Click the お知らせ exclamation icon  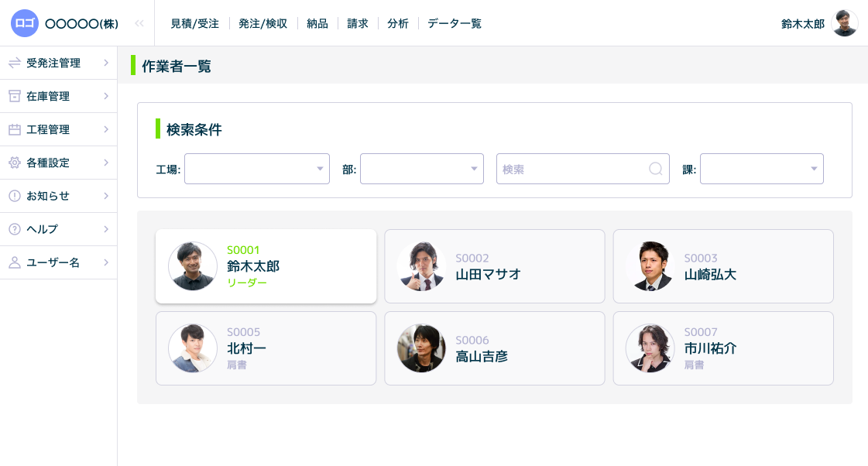point(14,196)
